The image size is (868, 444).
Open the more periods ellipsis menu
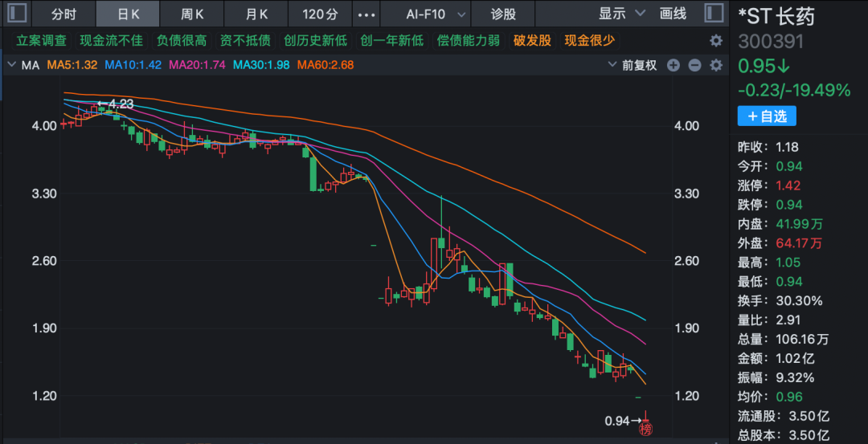[x=366, y=14]
